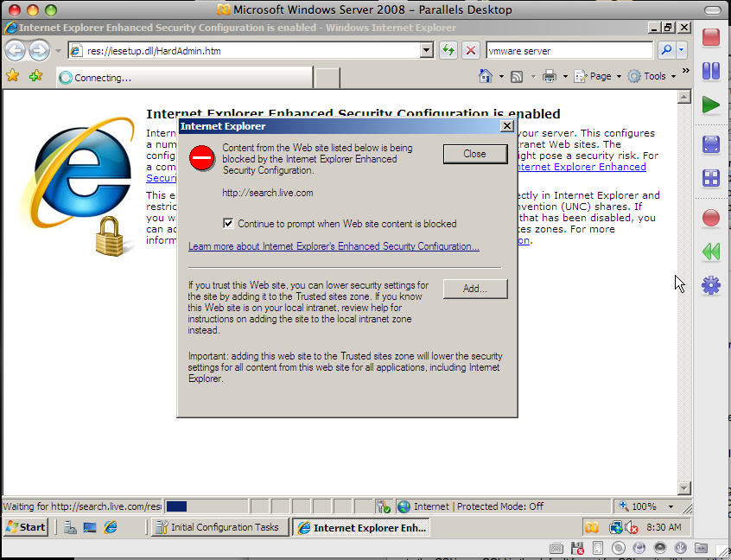Click Parallels floppy disk status icon
The image size is (731, 560).
pyautogui.click(x=577, y=548)
